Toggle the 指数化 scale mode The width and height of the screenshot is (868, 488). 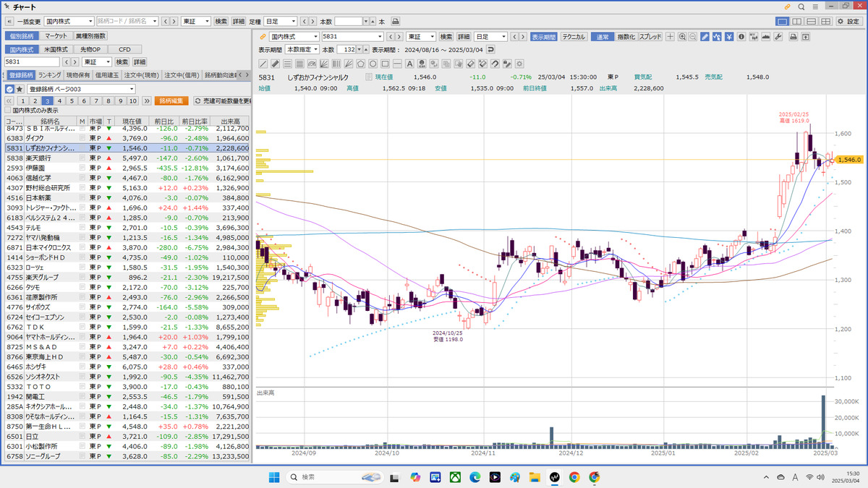pos(626,36)
